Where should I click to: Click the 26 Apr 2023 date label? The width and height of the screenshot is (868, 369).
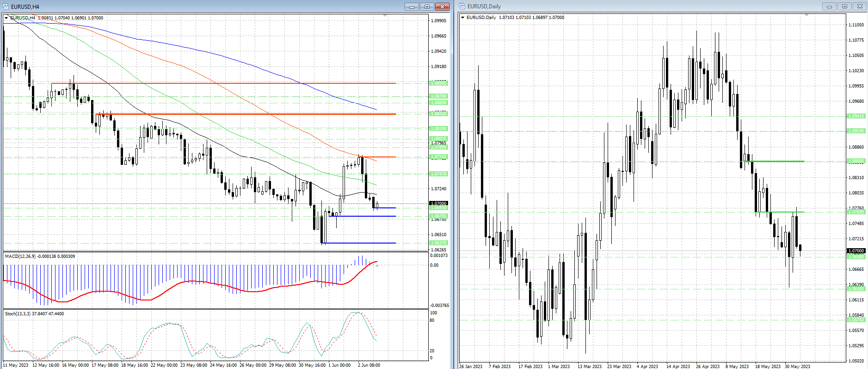[708, 367]
